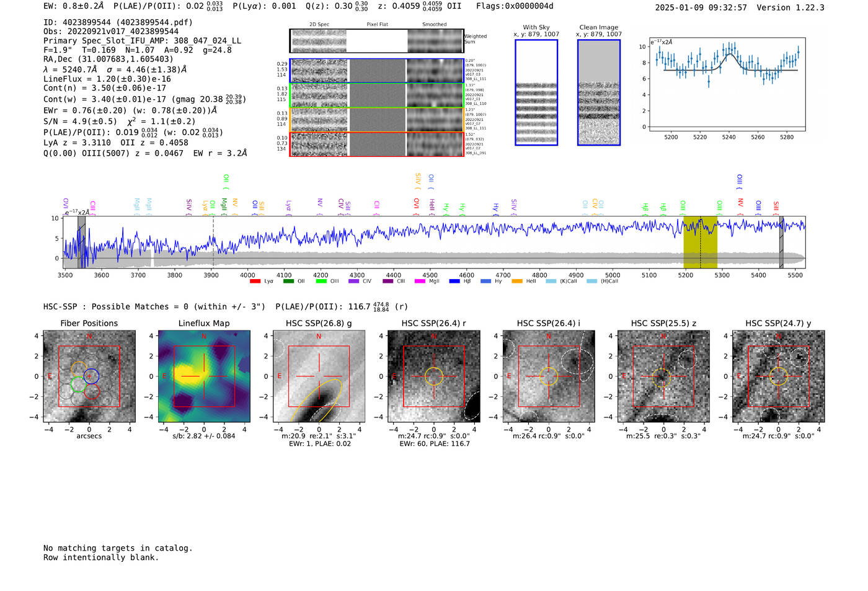Select the F=1.9" T=0.169 parameters line
The width and height of the screenshot is (868, 591).
tap(138, 50)
